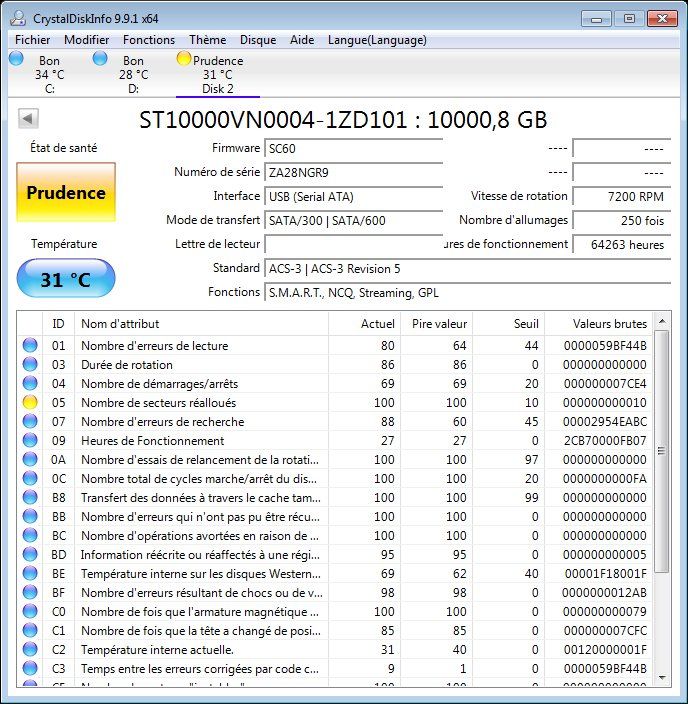Click the blue status orb for attribute C1
The image size is (688, 704).
tap(30, 630)
